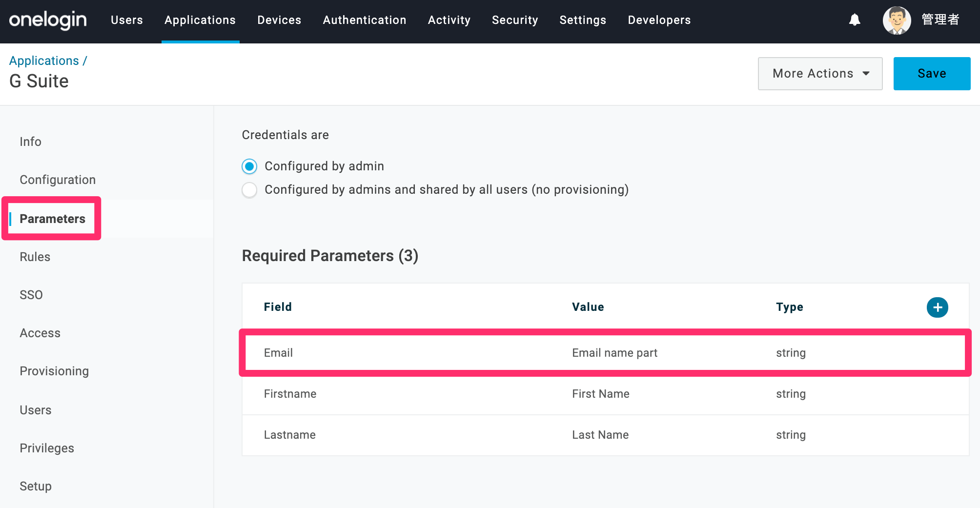Click the 'Last Name' value cell
The height and width of the screenshot is (508, 980).
pos(600,435)
